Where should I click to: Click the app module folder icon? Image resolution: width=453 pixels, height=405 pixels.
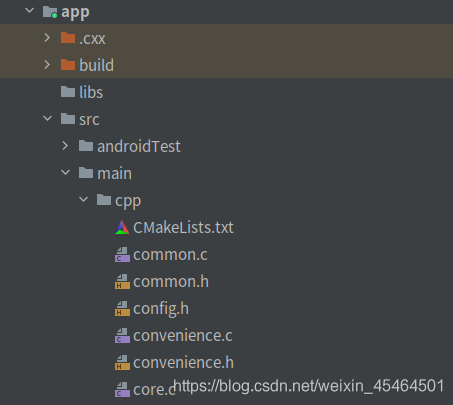click(50, 12)
